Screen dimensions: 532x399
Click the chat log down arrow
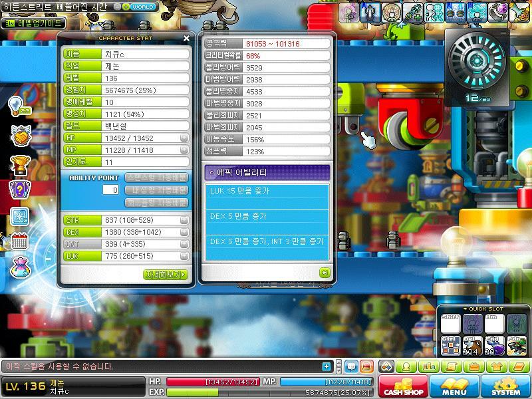click(x=338, y=370)
